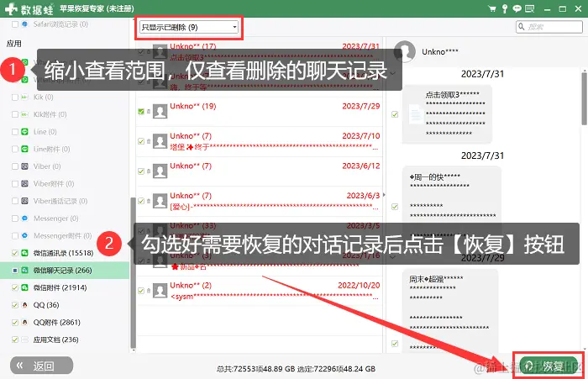Click the Messenger附件 app icon
Viewport: 588px width, 379px height.
click(x=24, y=235)
